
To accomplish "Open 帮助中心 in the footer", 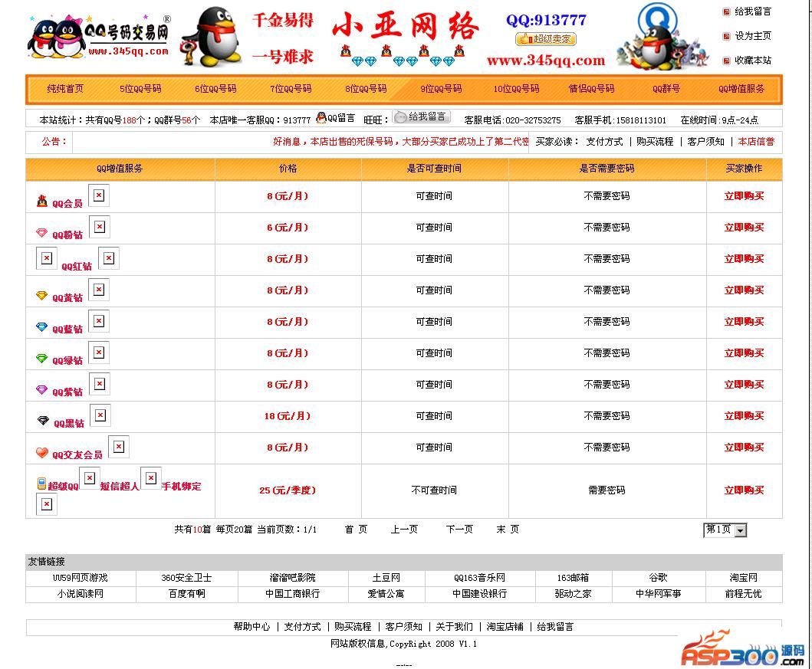I will pos(251,627).
